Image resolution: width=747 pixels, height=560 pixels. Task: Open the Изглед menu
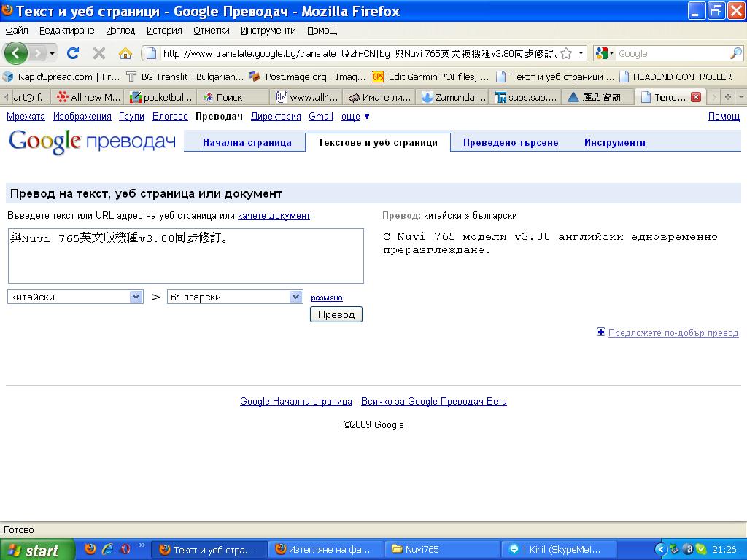[x=120, y=31]
